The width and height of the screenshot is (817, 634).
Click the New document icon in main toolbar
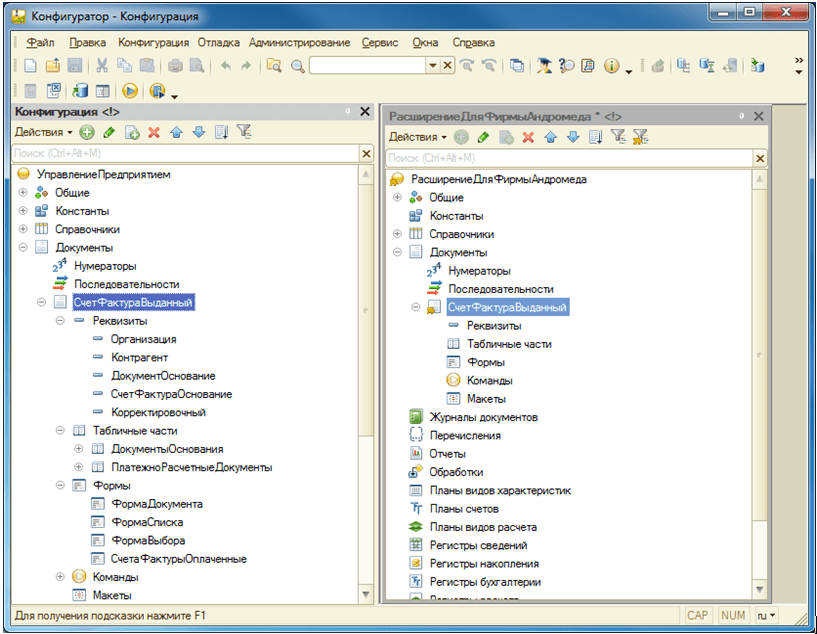30,66
